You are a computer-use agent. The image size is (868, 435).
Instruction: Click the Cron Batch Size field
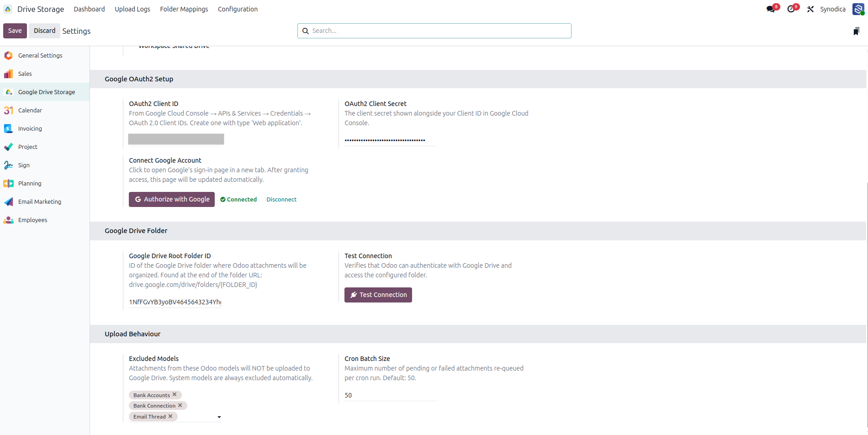[390, 395]
